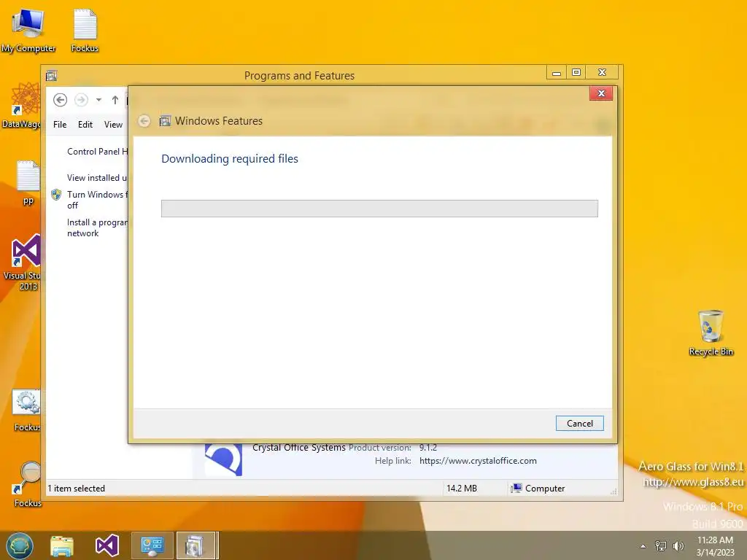
Task: Open File Explorer from taskbar
Action: coord(62,545)
